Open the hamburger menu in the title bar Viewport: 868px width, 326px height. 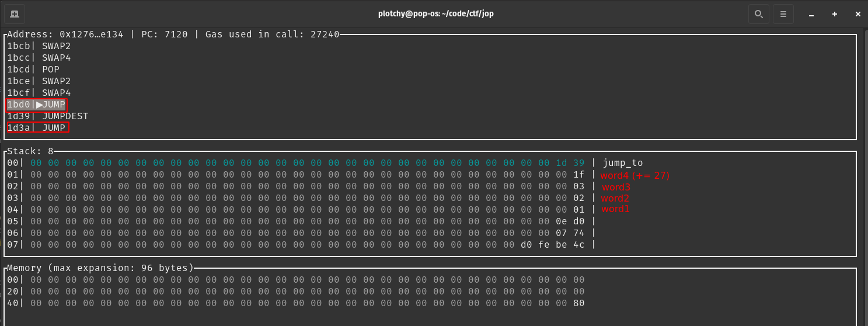[x=784, y=13]
